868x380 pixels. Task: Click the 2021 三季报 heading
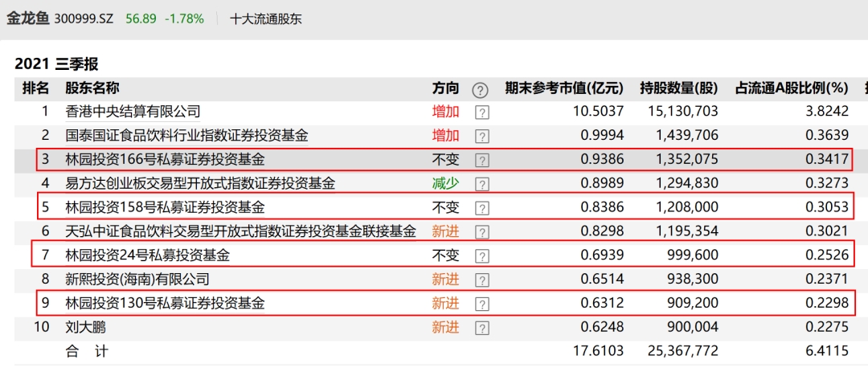click(56, 64)
